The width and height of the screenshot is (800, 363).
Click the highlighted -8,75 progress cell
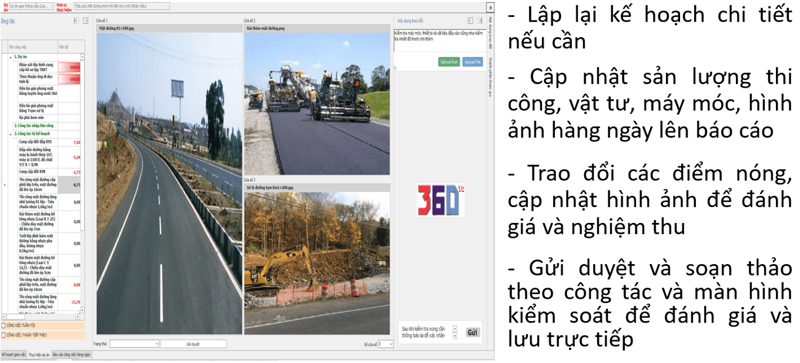69,184
